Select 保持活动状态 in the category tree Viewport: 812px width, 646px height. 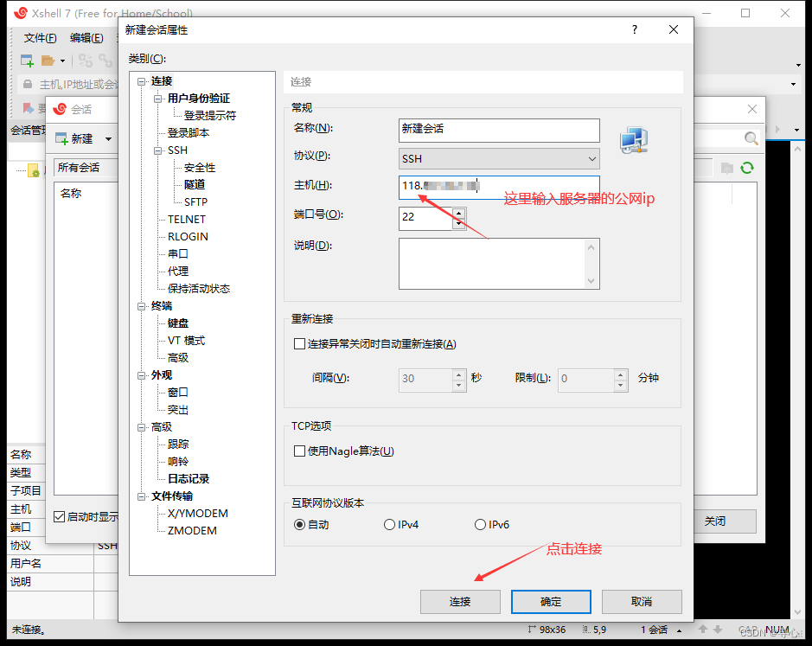[199, 289]
